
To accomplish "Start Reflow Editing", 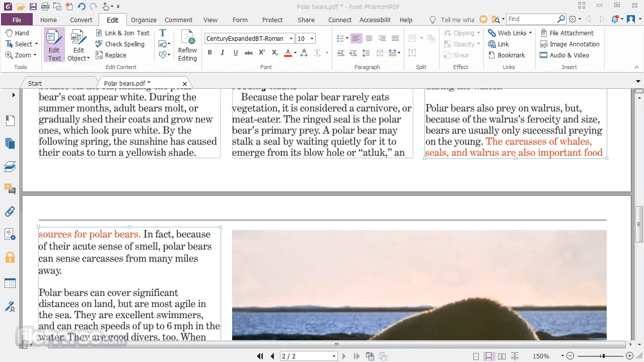I will pos(187,45).
